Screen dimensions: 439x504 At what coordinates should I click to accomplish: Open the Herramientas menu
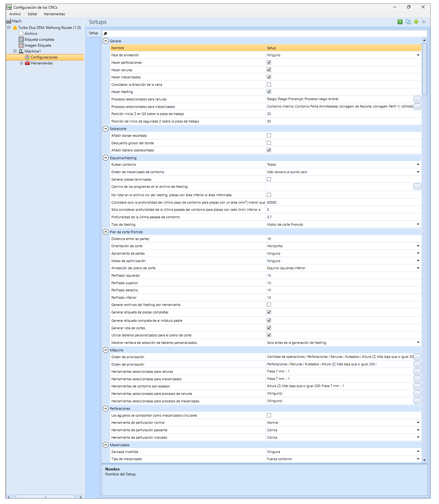(54, 14)
